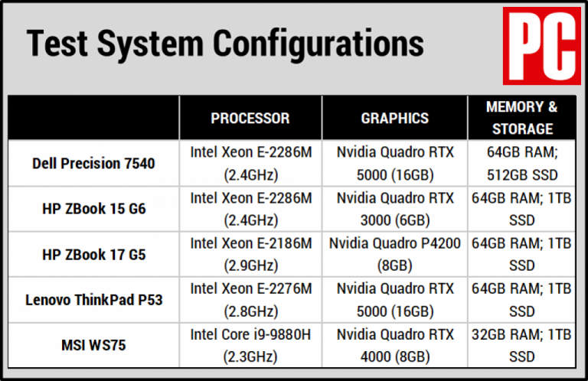The width and height of the screenshot is (588, 381).
Task: Click the Test System Configurations title
Action: tap(225, 43)
